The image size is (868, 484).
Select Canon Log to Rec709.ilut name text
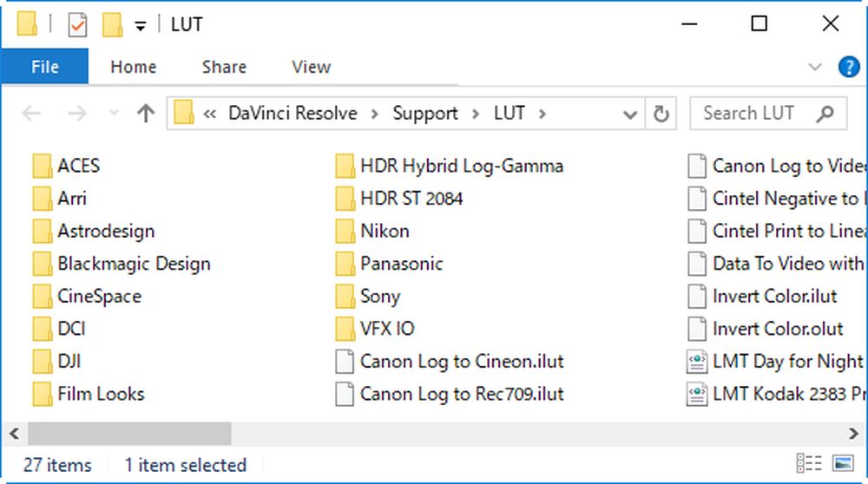pos(462,395)
